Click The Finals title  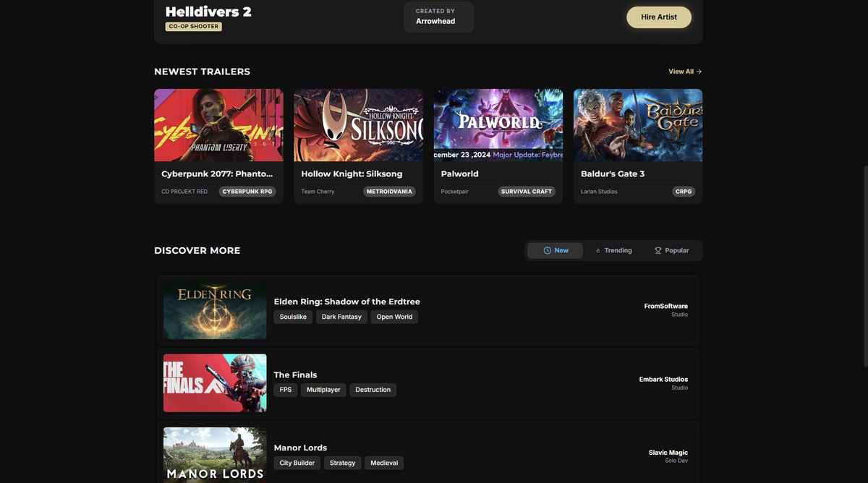pyautogui.click(x=295, y=375)
